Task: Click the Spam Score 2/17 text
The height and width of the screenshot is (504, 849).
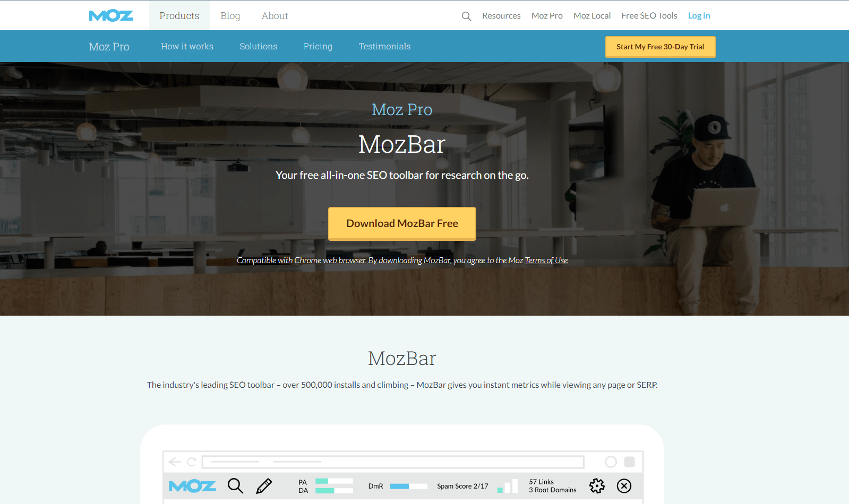Action: coord(462,486)
